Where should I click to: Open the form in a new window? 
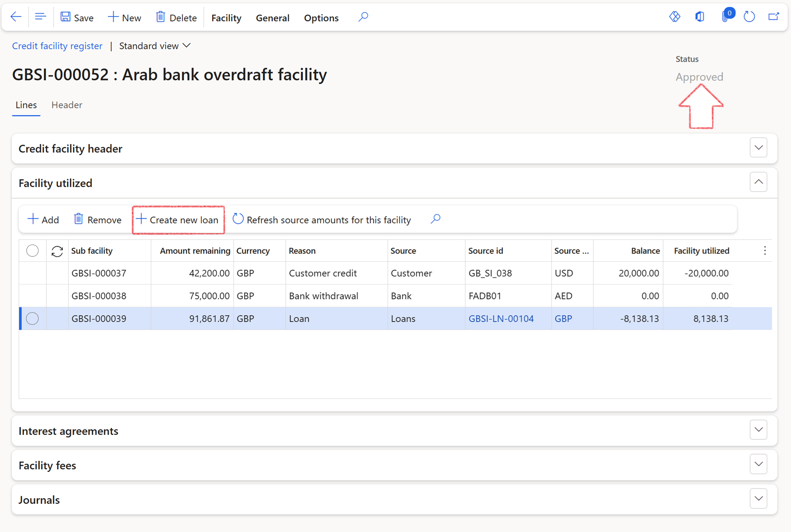(774, 16)
